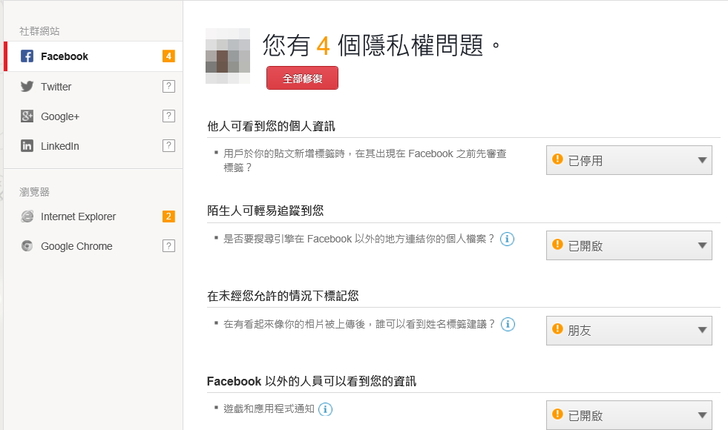Viewport: 728px width, 430px height.
Task: Click the Internet Explorer issue count badge
Action: [169, 216]
